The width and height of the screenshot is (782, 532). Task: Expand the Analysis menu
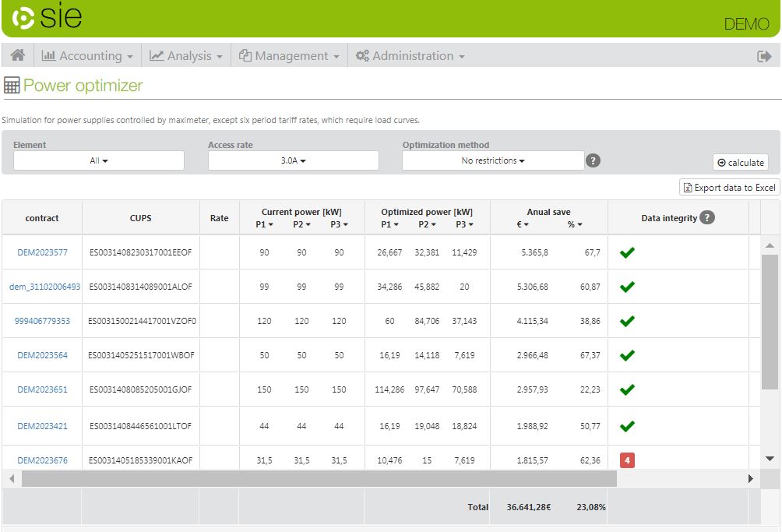point(186,56)
